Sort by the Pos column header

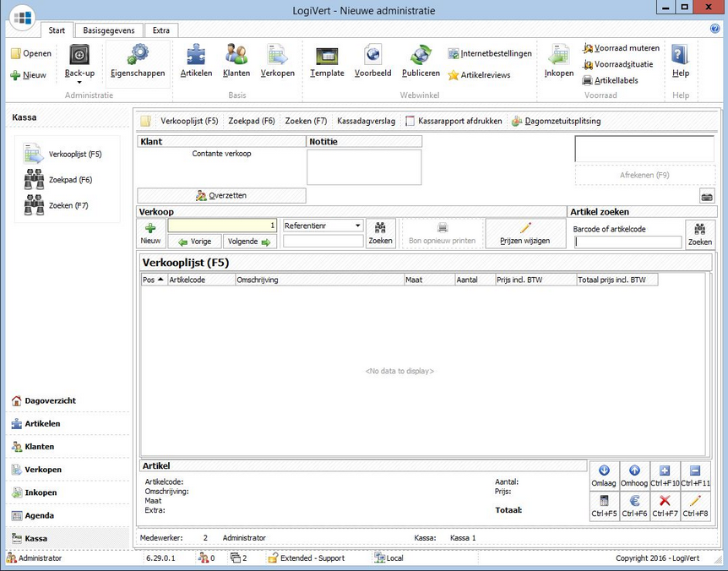154,280
